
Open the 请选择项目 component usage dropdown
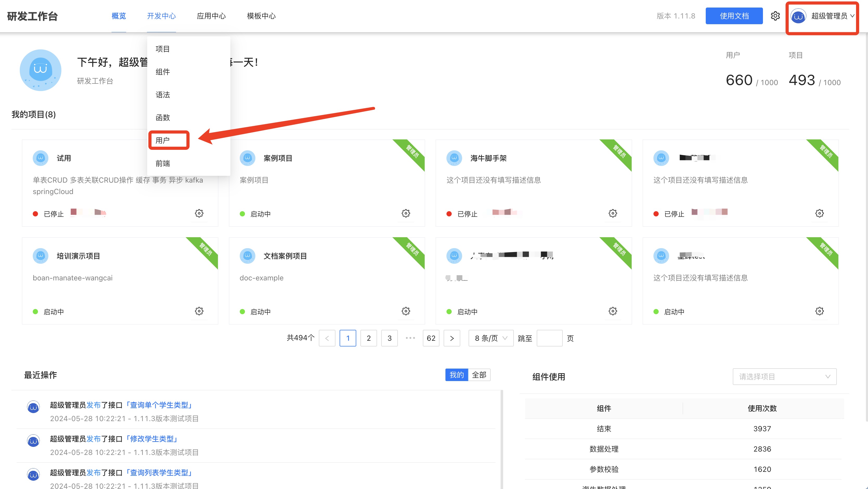(785, 376)
